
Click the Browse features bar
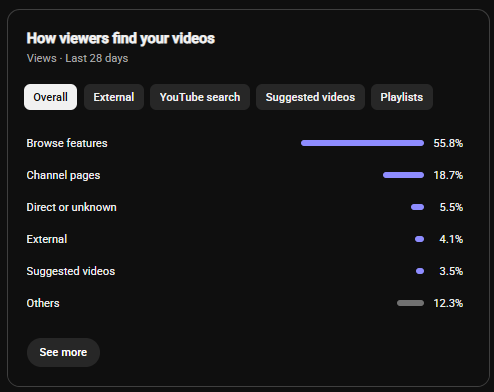pyautogui.click(x=362, y=143)
